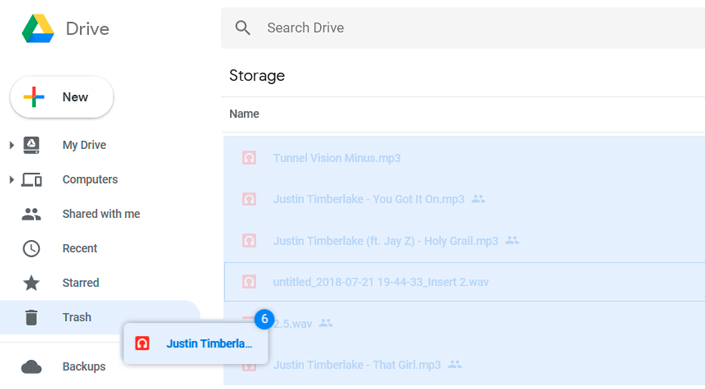Click audio icon for Holy Grail.mp3
Viewport: 705px width, 389px height.
pos(249,241)
